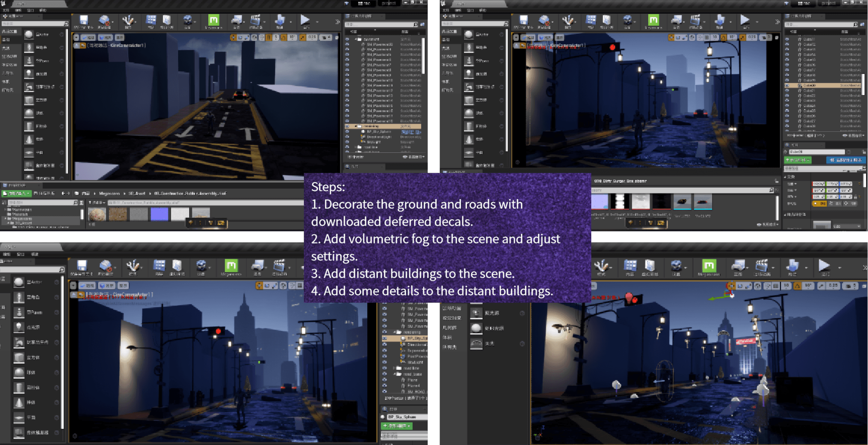Image resolution: width=868 pixels, height=445 pixels.
Task: Click Build icon in top-left screenshot toolbar
Action: pyautogui.click(x=280, y=20)
